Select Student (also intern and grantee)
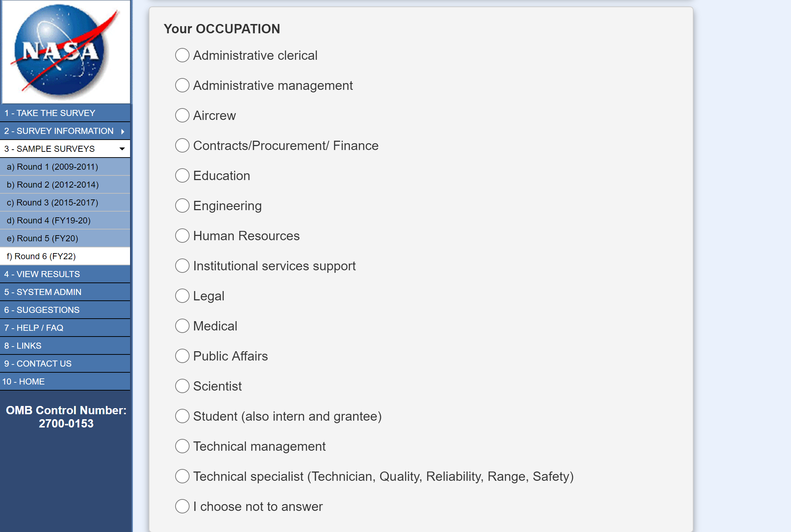Viewport: 791px width, 532px height. [182, 416]
